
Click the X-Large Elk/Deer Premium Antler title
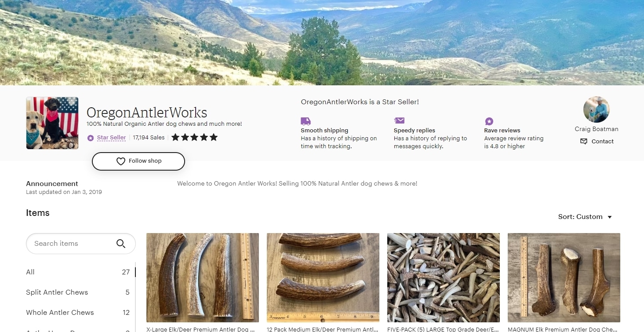click(200, 329)
